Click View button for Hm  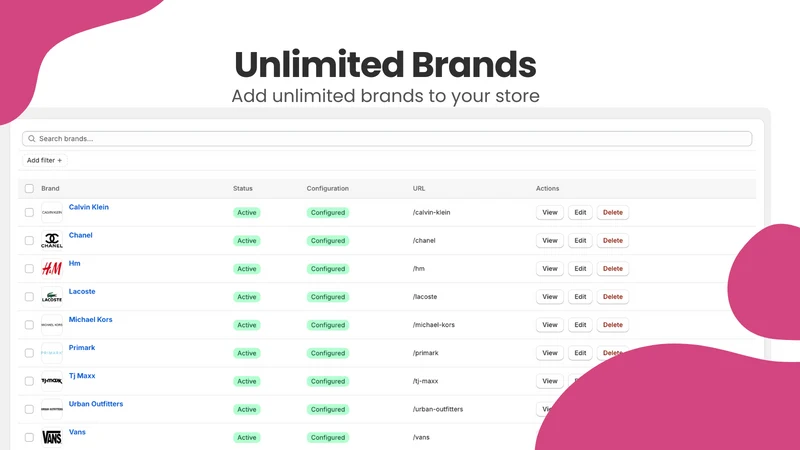tap(549, 268)
